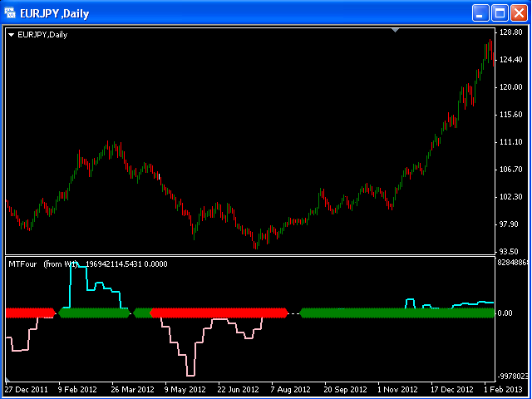Image resolution: width=532 pixels, height=399 pixels.
Task: Click the first red indicator bar at left
Action: 29,313
